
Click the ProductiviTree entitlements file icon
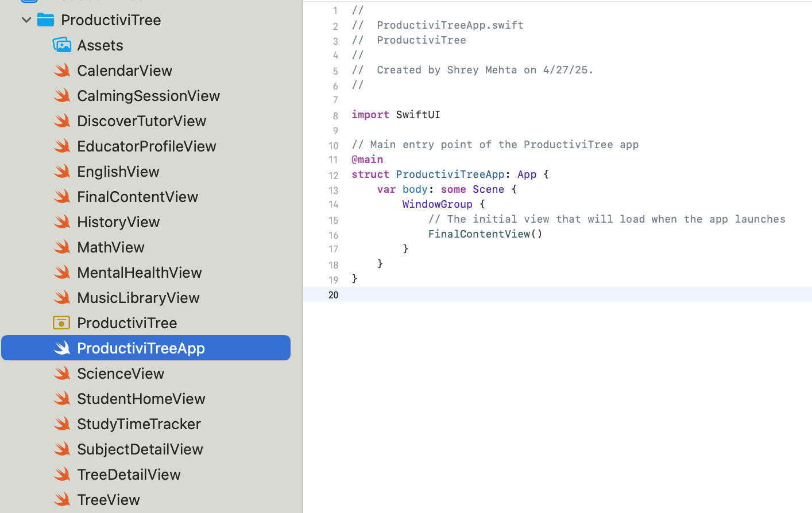[61, 322]
